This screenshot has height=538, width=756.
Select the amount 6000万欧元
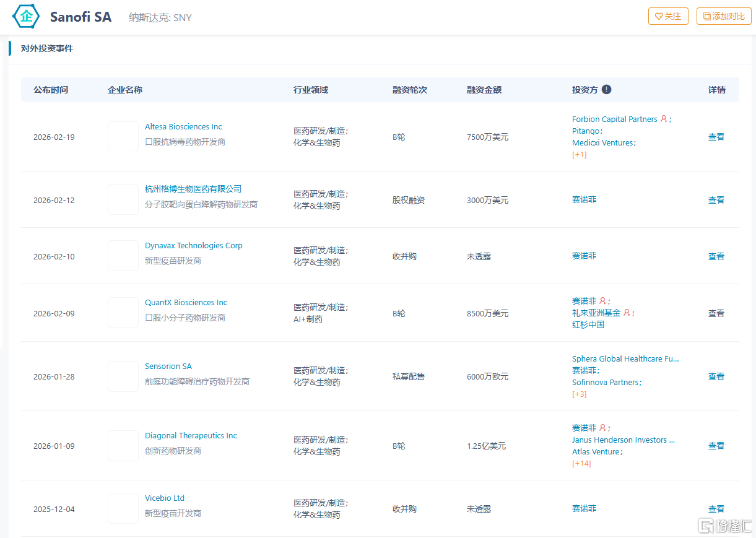click(488, 376)
